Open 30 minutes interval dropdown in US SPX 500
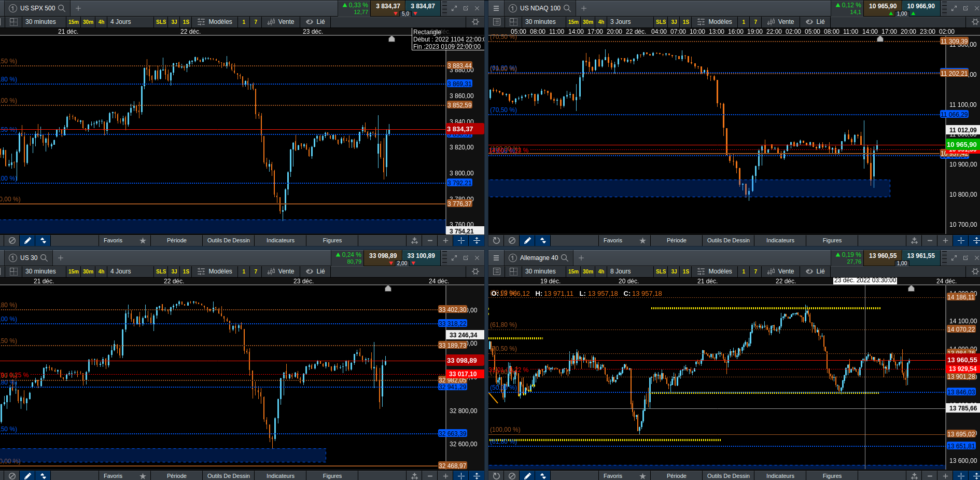 pos(44,22)
